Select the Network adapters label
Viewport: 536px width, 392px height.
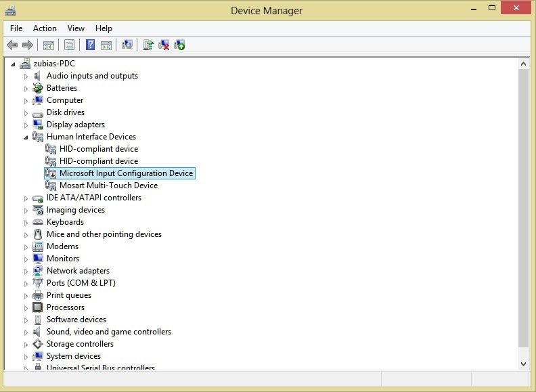[78, 271]
